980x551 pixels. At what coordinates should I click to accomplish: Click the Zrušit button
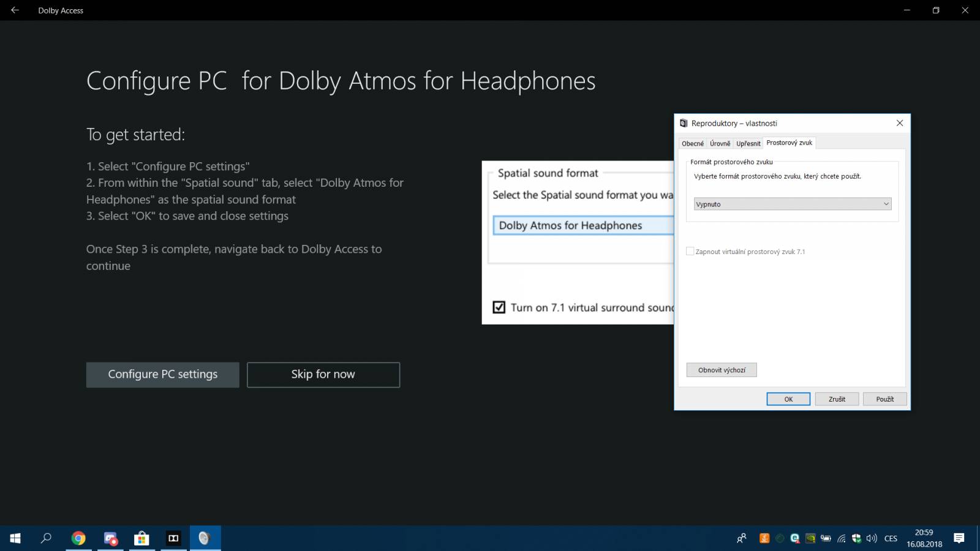837,399
